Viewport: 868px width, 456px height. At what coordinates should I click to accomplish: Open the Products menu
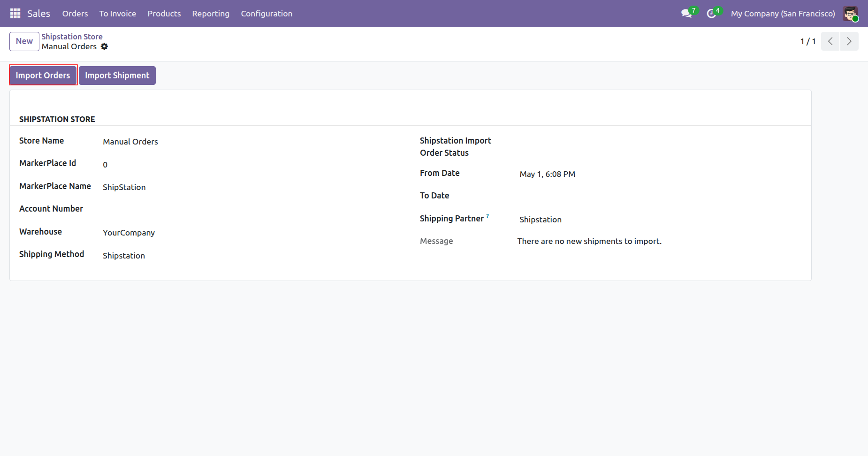pos(164,14)
